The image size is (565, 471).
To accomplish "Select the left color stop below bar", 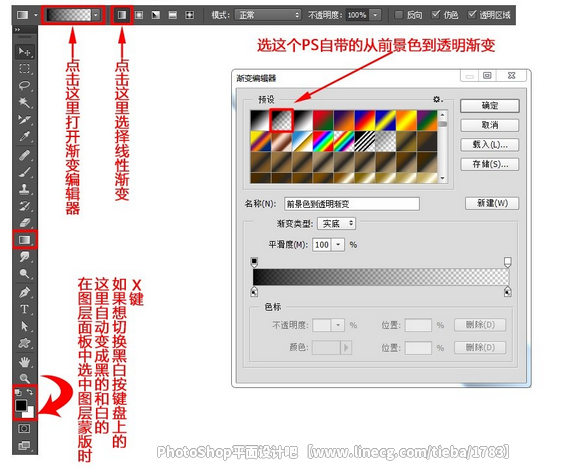I will [254, 292].
